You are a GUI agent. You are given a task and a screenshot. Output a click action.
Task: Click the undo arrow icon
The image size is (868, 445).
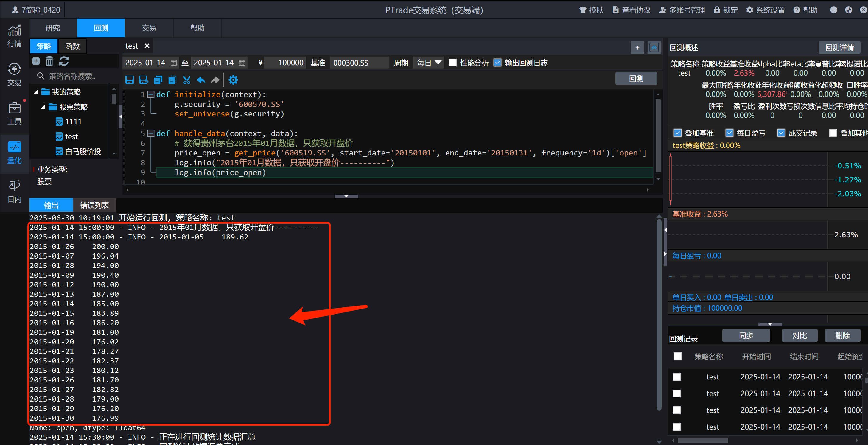[201, 80]
